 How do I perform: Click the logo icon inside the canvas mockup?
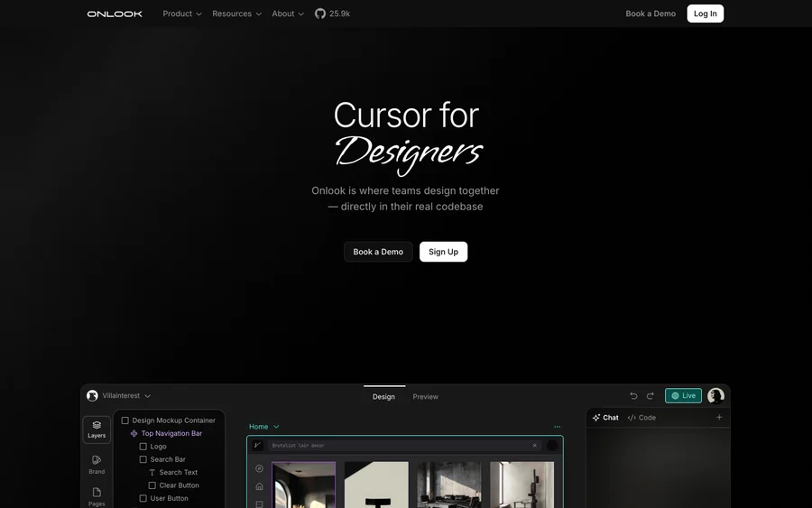[257, 446]
